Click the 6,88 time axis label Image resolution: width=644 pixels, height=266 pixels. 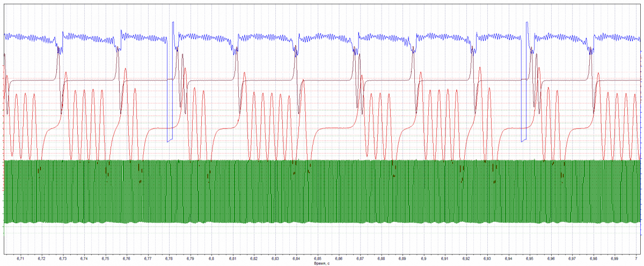coord(381,258)
